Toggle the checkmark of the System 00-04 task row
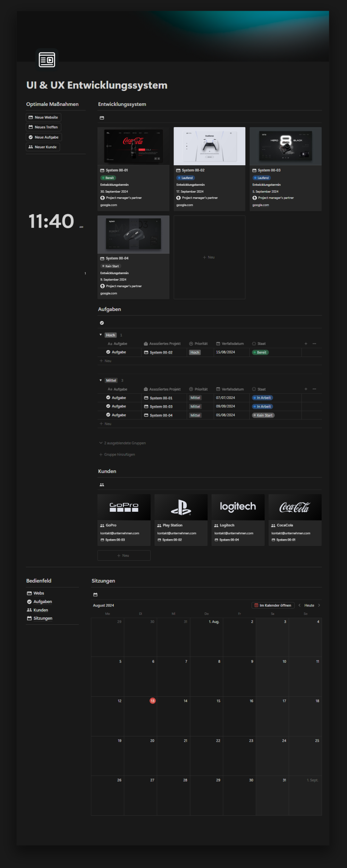This screenshot has height=868, width=347. coord(108,415)
